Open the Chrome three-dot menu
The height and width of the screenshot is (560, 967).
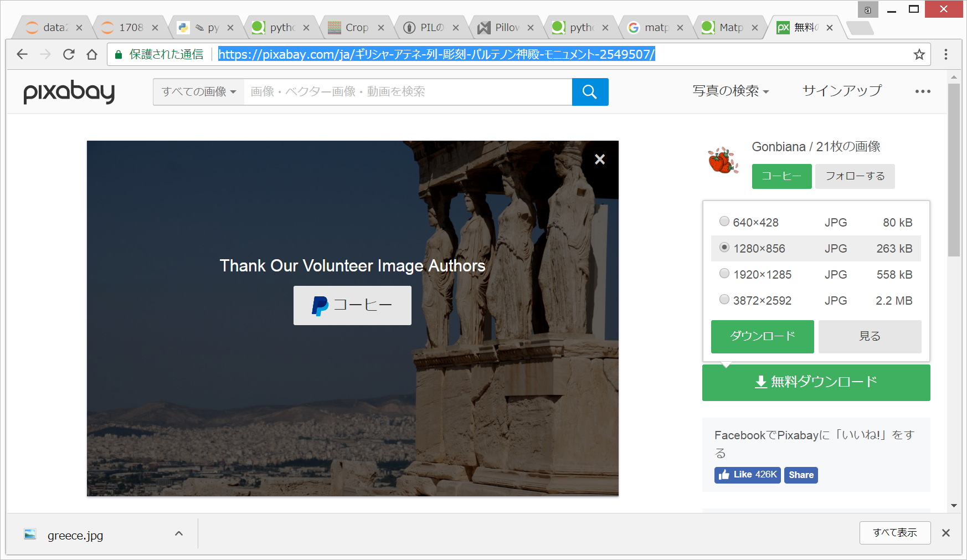coord(946,54)
